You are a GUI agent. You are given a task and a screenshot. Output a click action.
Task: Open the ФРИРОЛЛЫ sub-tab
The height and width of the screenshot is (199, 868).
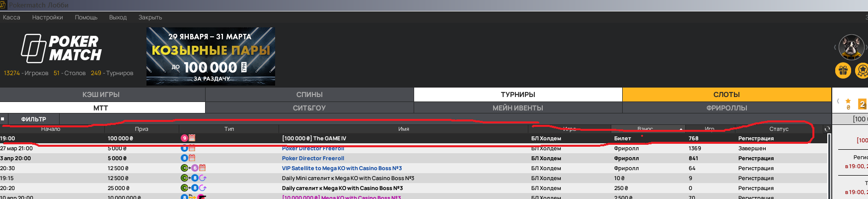(726, 108)
